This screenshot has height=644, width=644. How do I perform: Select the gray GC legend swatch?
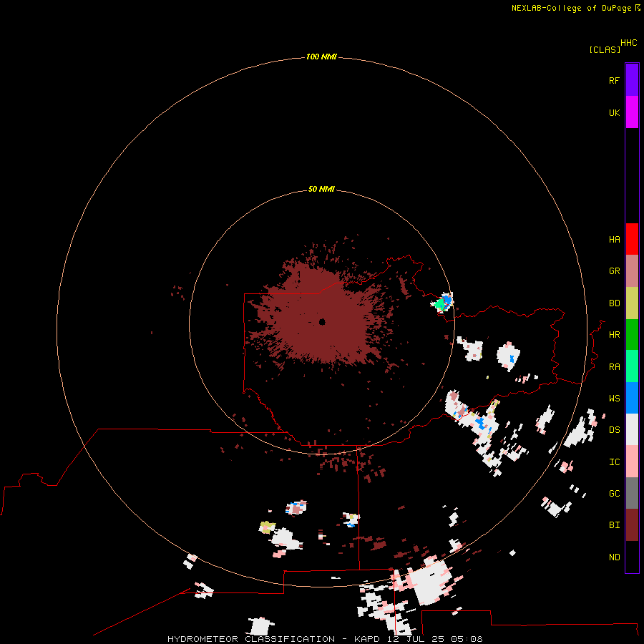tap(632, 493)
